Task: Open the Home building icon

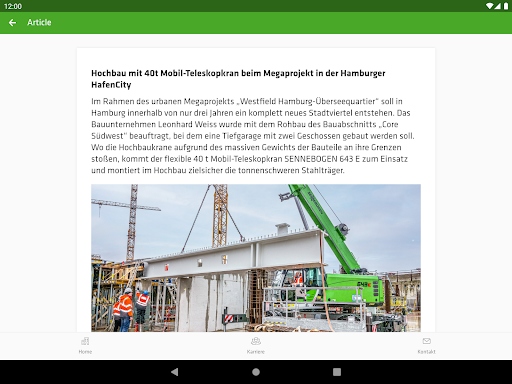Action: pos(85,341)
